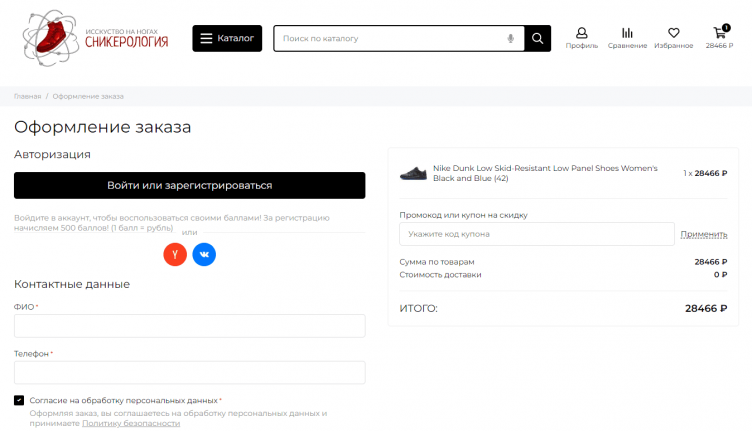Sign in with the VK round icon
Screen dimensions: 752x431
tap(204, 255)
